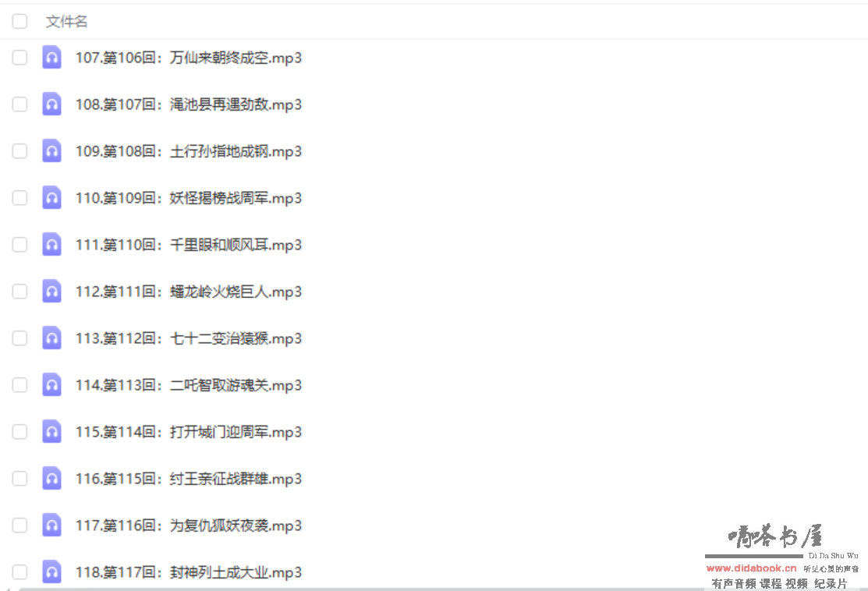The height and width of the screenshot is (591, 868).
Task: Tick the checkbox for 117.第116回 为复仇狐妖夜袭
Action: click(19, 526)
